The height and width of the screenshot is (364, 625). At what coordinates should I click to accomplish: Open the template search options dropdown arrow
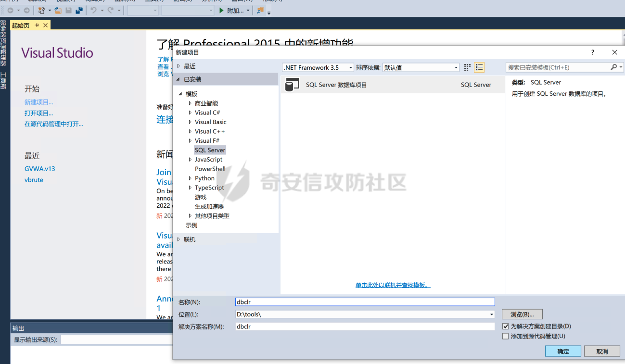(621, 67)
